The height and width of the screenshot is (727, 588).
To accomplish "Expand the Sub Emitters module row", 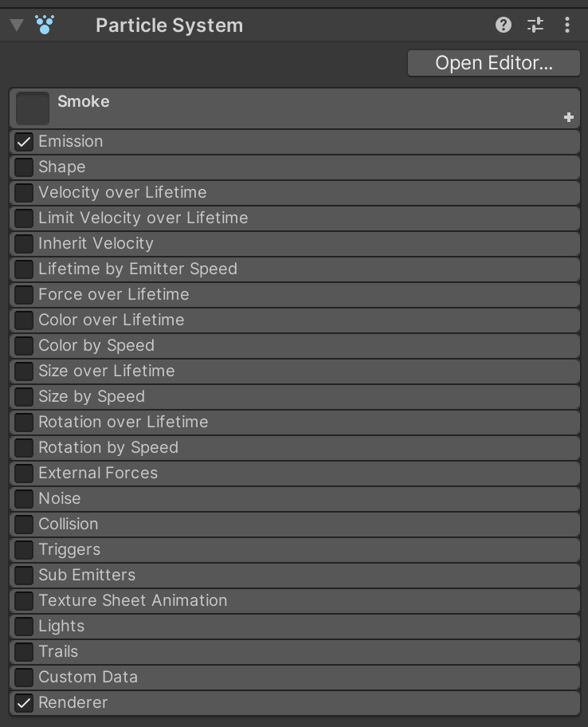I will [x=87, y=576].
